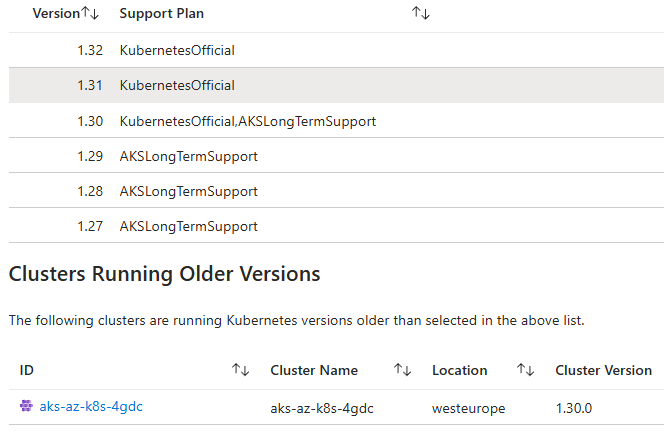Sort Cluster Name column arrows
664x445 pixels.
tap(402, 370)
